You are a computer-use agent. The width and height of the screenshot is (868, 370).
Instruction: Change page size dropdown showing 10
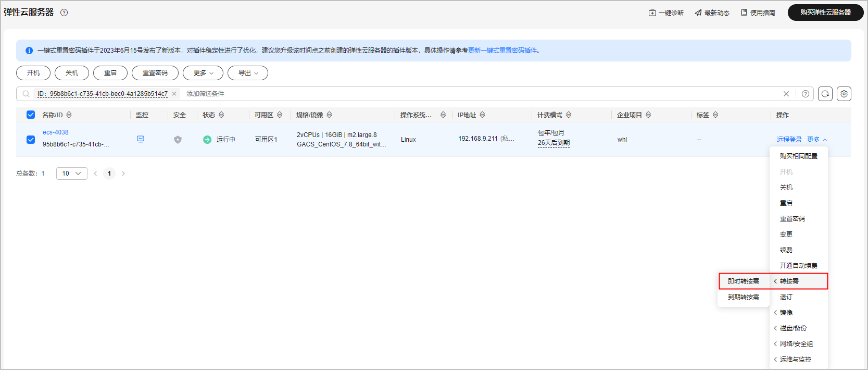72,174
